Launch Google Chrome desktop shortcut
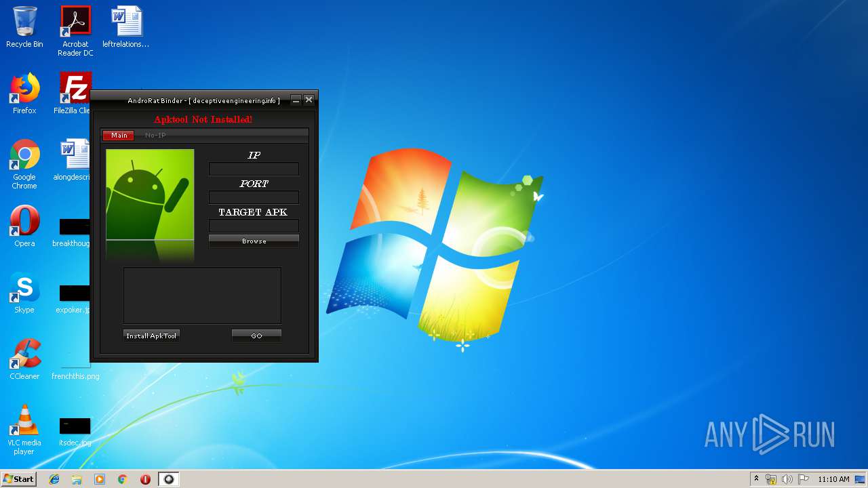The width and height of the screenshot is (868, 488). tap(24, 164)
